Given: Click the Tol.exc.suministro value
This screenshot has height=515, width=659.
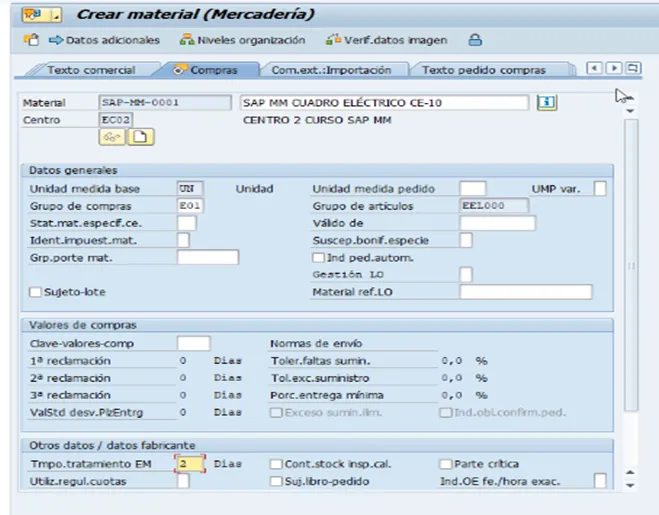Looking at the screenshot, I should 452,378.
